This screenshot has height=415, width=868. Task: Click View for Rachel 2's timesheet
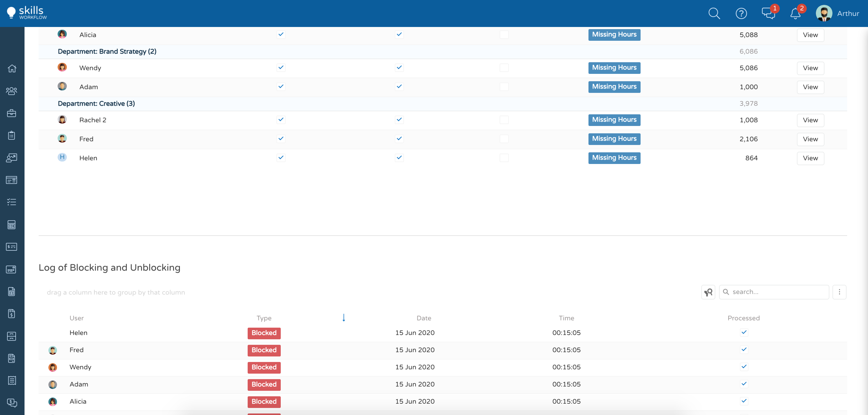[810, 120]
